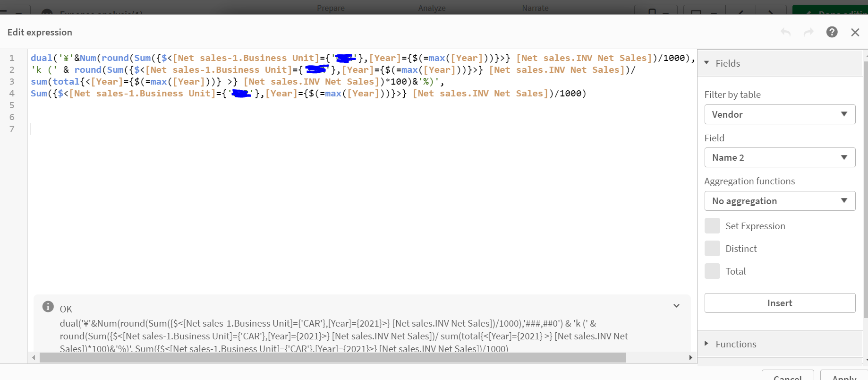Click 'sum' at start of line 3
The height and width of the screenshot is (380, 868).
39,81
